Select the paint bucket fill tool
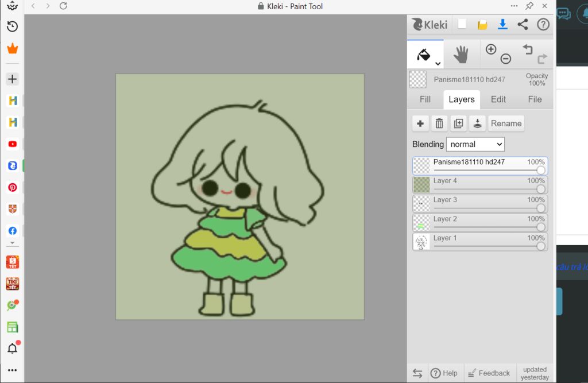This screenshot has height=383, width=588. point(424,55)
